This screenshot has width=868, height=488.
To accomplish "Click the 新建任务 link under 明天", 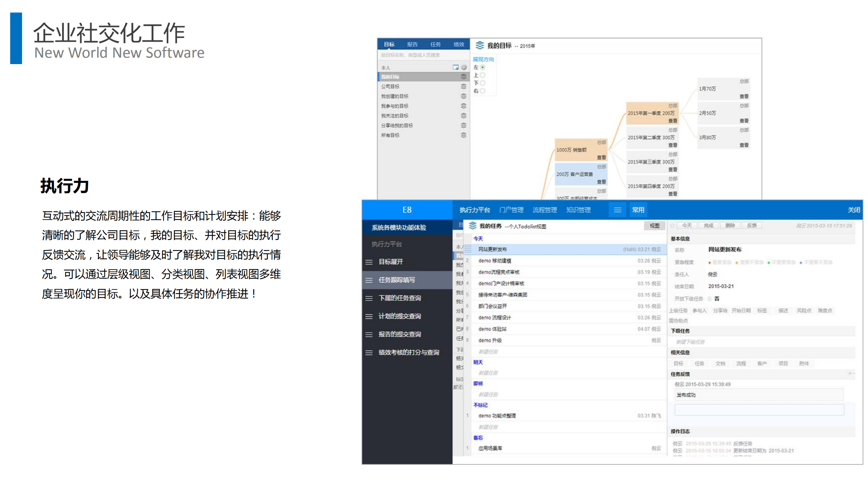I will [488, 372].
